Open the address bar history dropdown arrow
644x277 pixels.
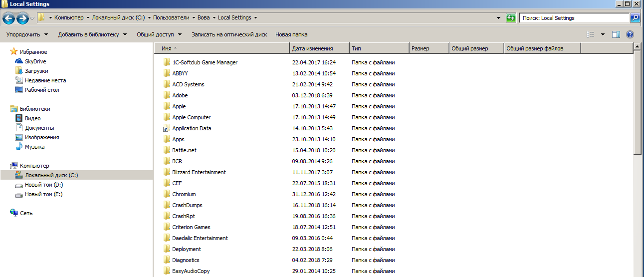click(499, 18)
